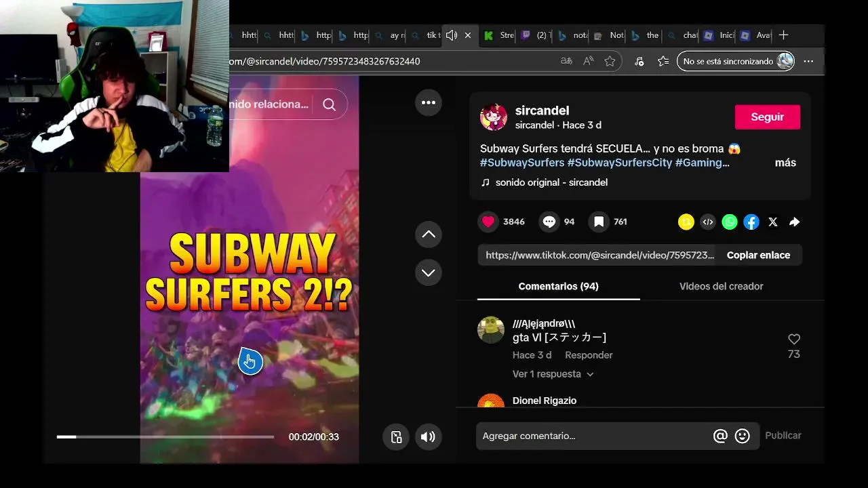Add this page to favorites with the star icon

pyautogui.click(x=610, y=61)
